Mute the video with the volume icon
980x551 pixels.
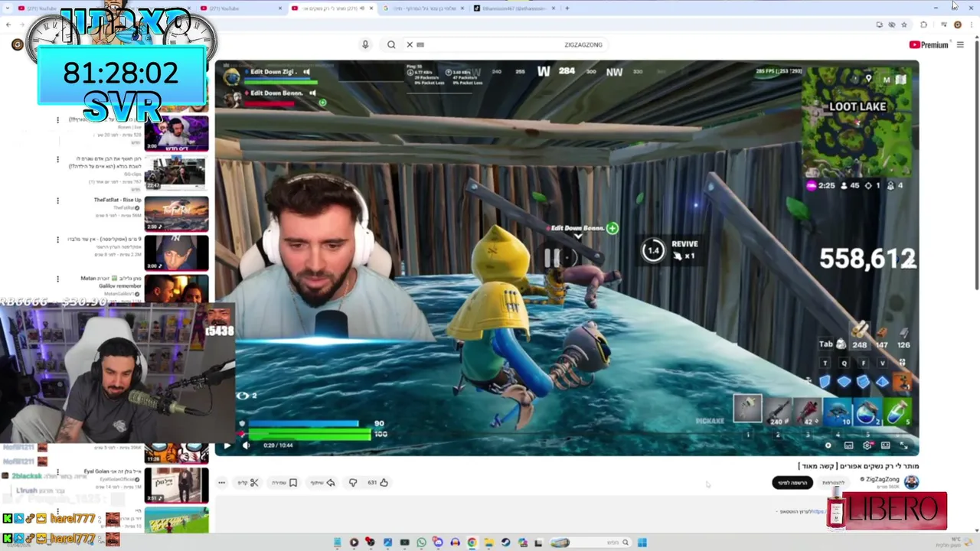(x=246, y=445)
